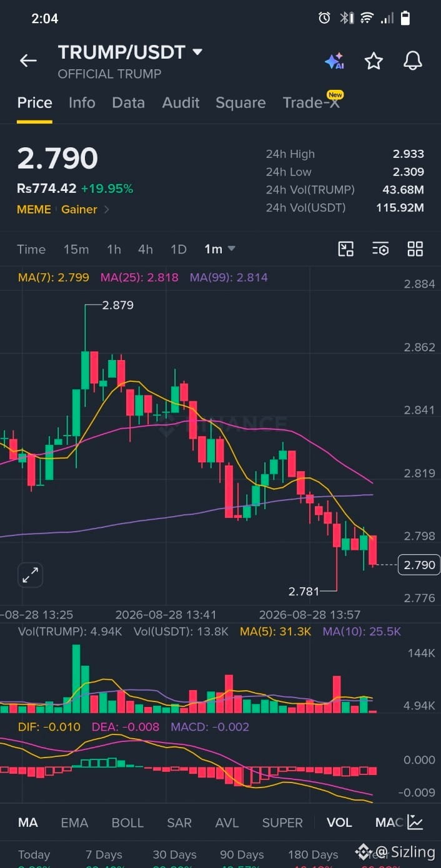
Task: Tap MA(7): 2.799 legend value
Action: click(x=54, y=278)
